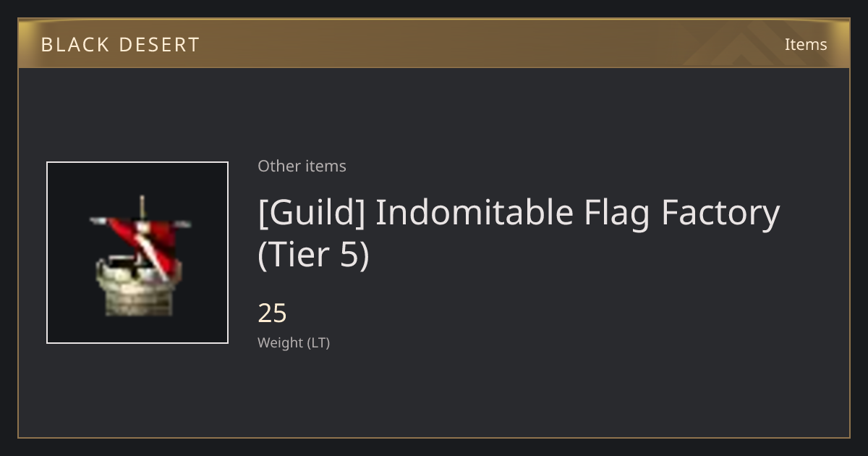Click the Indomitable Flag Factory item title
Image resolution: width=868 pixels, height=456 pixels.
pos(519,234)
